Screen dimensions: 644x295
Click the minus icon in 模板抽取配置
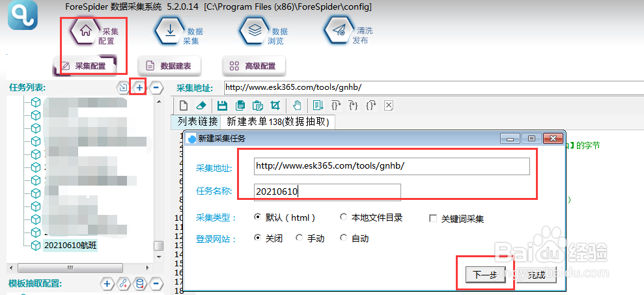(156, 283)
